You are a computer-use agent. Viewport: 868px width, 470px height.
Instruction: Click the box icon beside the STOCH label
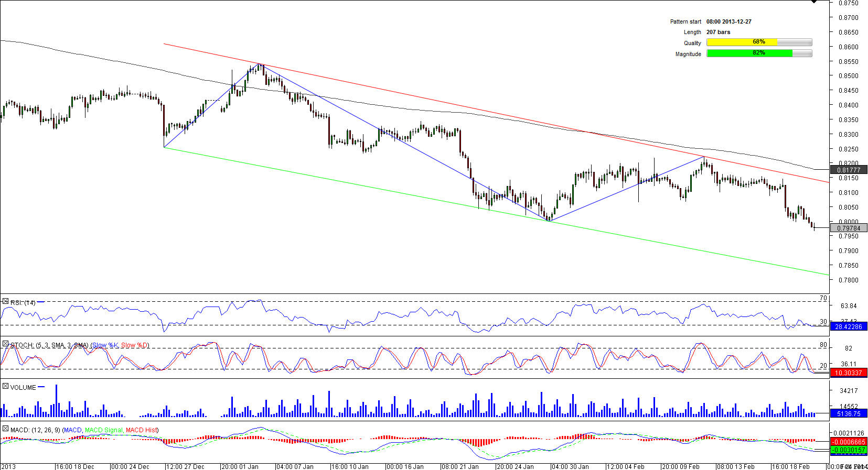5,344
